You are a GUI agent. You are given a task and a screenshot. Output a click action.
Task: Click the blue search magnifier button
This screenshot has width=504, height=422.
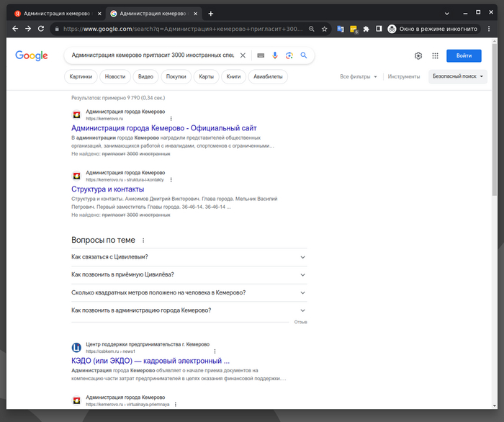(304, 55)
